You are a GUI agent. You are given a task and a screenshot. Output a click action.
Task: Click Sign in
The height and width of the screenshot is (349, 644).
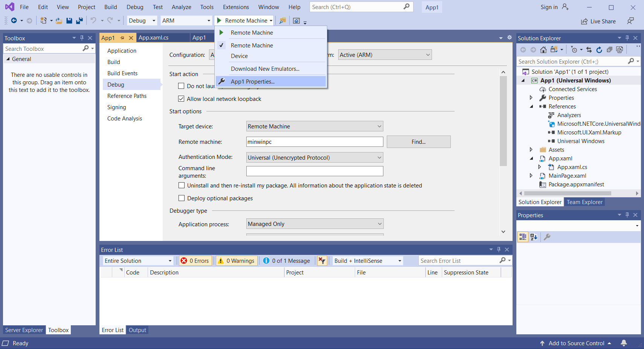(x=549, y=7)
